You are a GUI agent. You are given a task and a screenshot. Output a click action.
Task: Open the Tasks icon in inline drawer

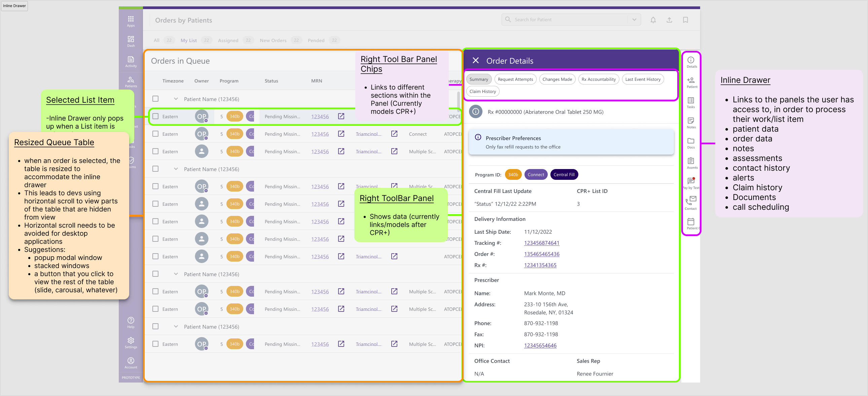(690, 102)
